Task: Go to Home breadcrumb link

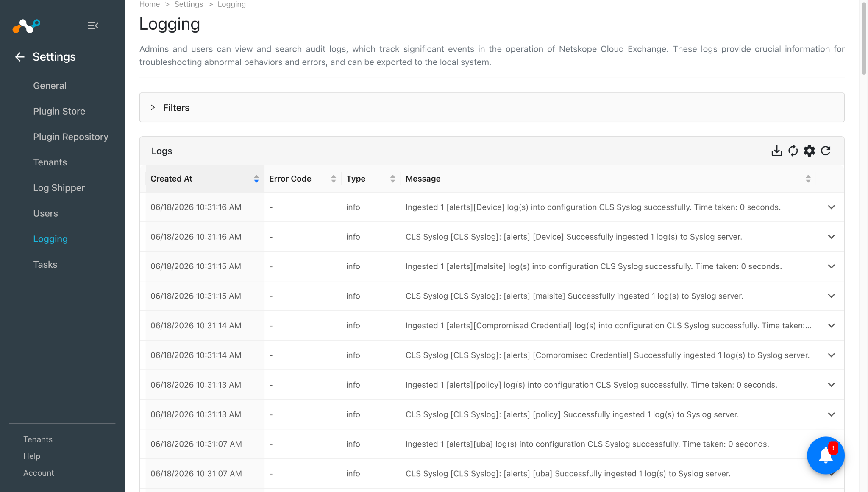Action: click(150, 4)
